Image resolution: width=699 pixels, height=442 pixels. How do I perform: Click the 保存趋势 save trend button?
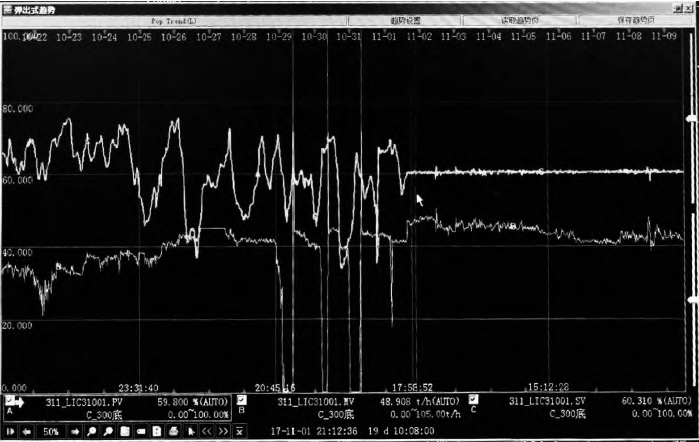coord(634,19)
